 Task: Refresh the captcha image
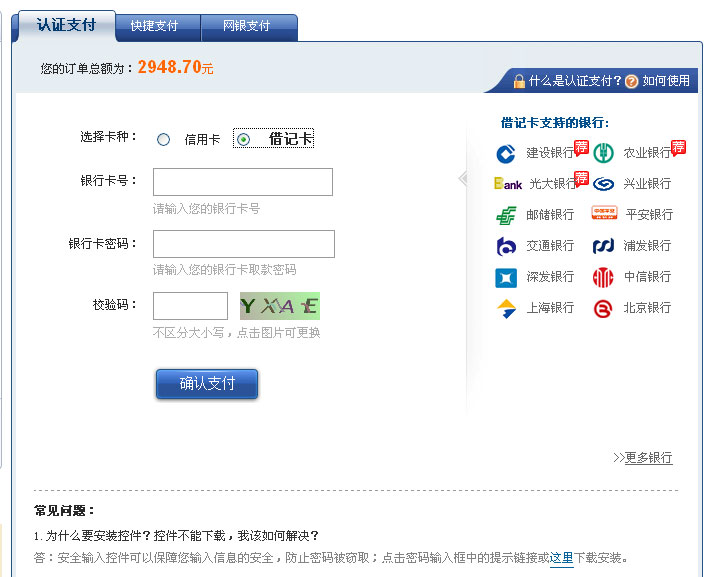click(x=280, y=306)
